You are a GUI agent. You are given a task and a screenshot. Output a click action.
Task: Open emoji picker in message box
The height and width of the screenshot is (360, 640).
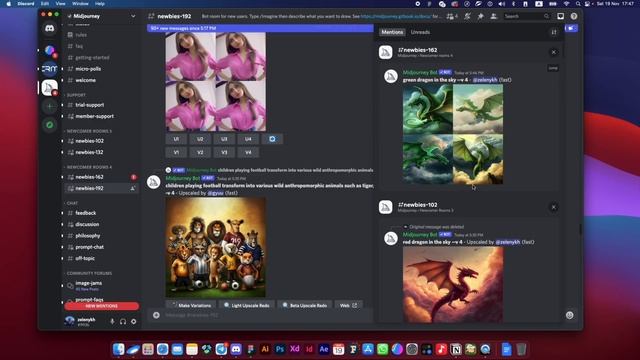pos(569,315)
